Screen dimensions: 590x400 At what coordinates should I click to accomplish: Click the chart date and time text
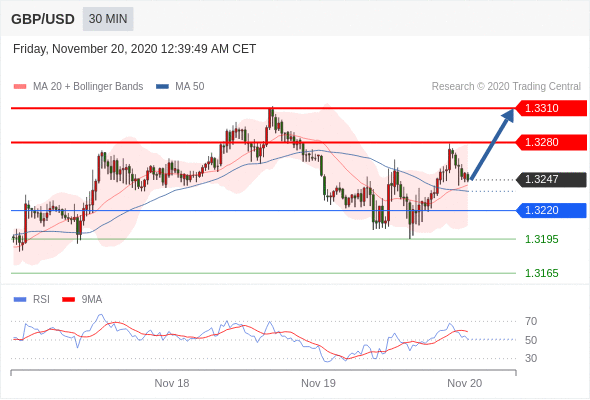tap(134, 49)
